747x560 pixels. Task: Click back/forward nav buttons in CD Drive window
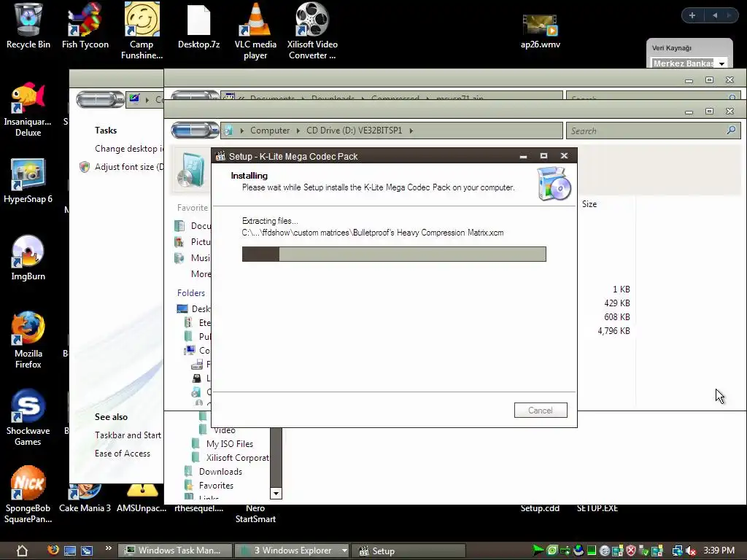coord(195,130)
